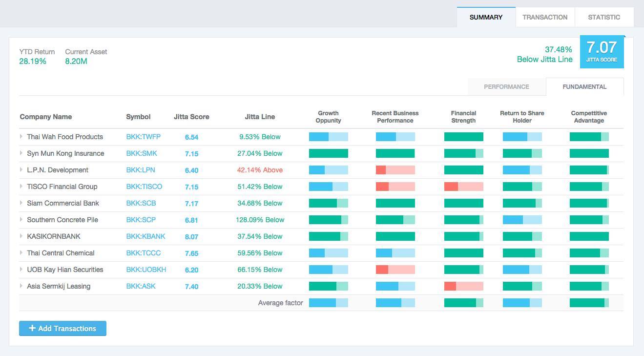The height and width of the screenshot is (356, 644).
Task: Click Asia Sermkij Leasing's Financial Strength bar
Action: tap(464, 286)
